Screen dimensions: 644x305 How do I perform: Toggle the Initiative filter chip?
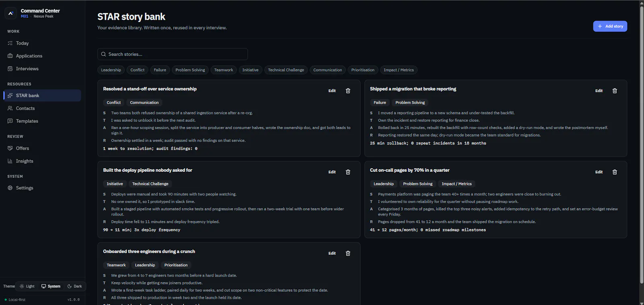(250, 70)
